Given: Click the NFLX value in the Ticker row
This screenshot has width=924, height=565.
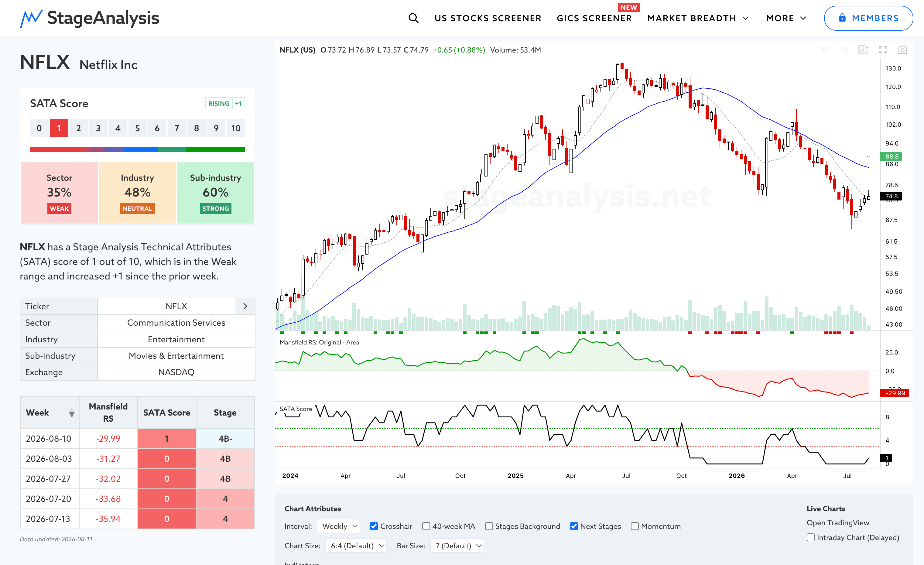Looking at the screenshot, I should pos(176,306).
